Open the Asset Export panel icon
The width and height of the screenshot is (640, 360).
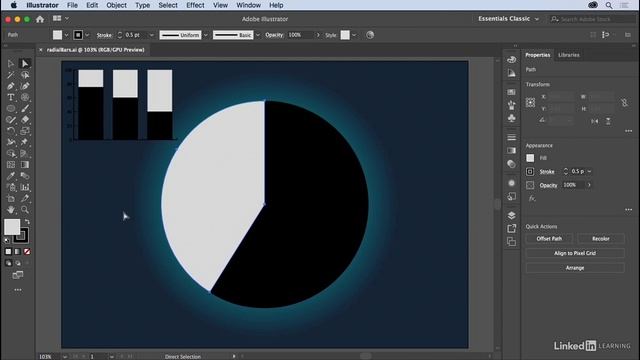coord(511,229)
